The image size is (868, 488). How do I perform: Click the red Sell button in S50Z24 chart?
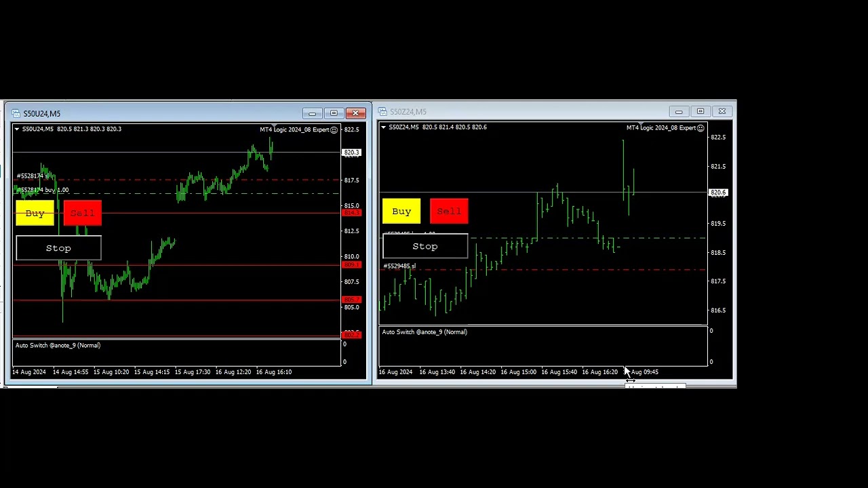point(449,211)
